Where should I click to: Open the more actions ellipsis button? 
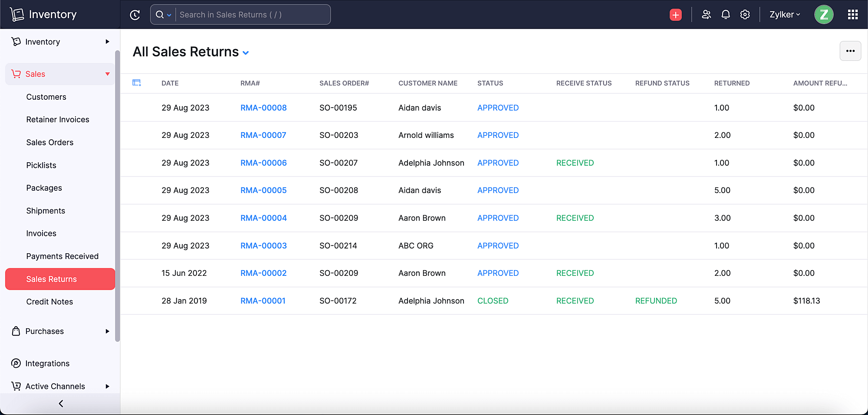pos(850,51)
